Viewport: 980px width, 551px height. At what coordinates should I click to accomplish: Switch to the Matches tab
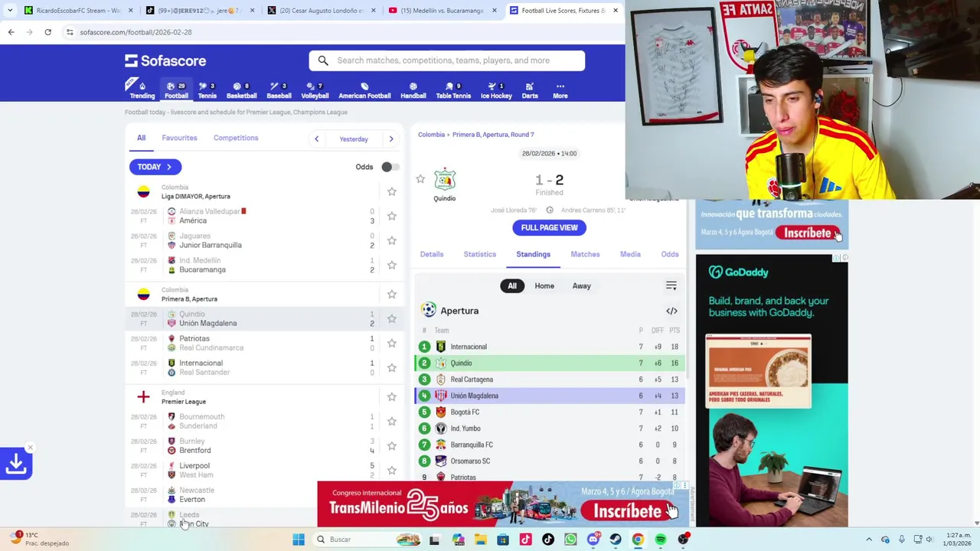pos(585,254)
